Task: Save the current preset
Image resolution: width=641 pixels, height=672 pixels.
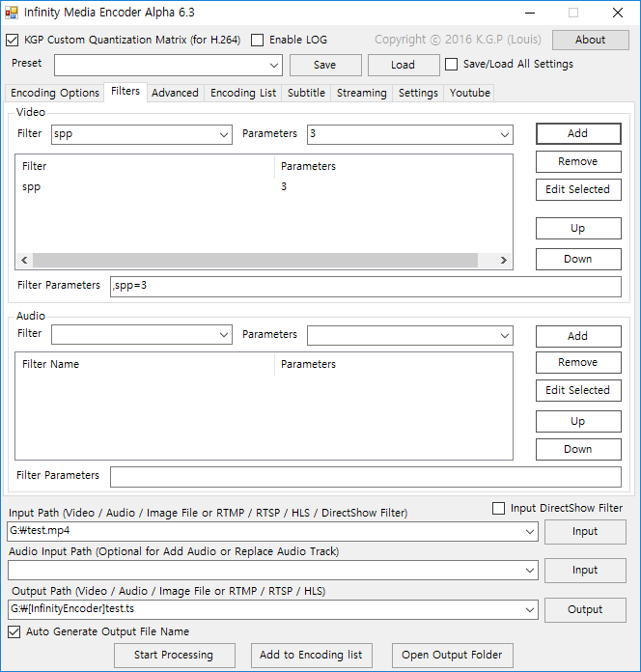Action: tap(325, 65)
